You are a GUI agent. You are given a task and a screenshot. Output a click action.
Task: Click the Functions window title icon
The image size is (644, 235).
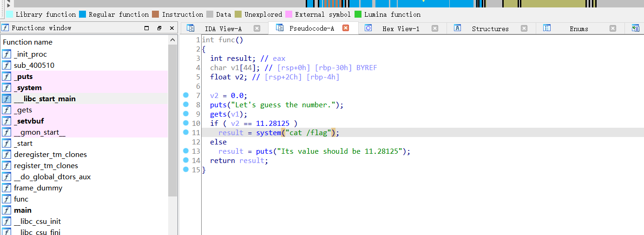pyautogui.click(x=6, y=27)
